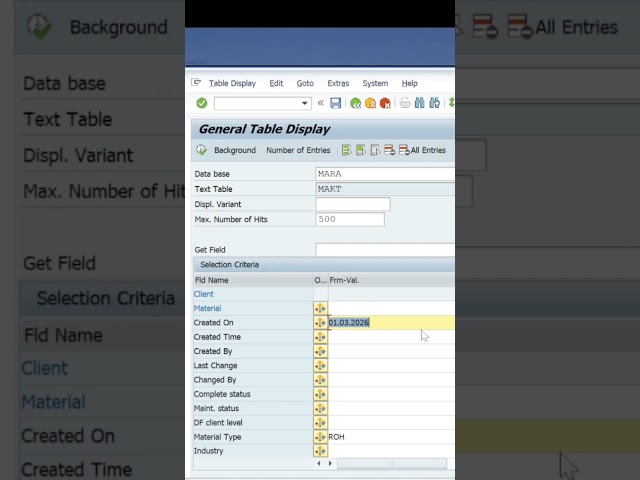Collapse the command field with double-arrow icon

321,103
